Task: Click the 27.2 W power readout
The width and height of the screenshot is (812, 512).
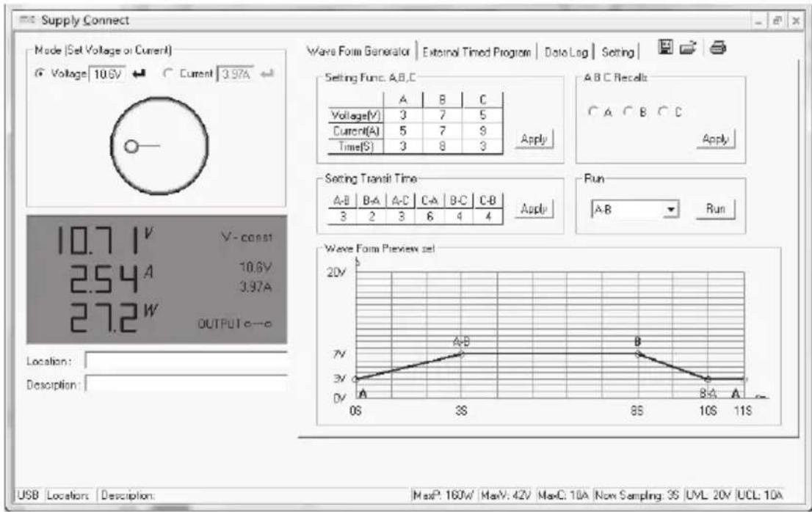Action: [113, 316]
